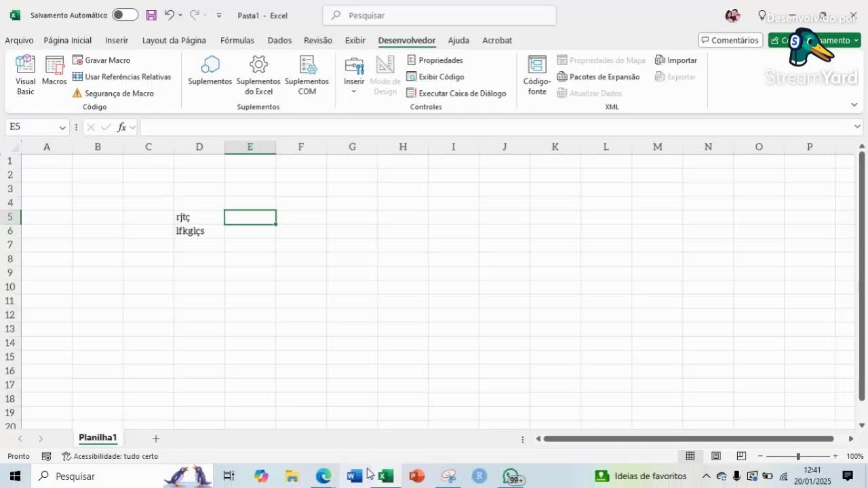Start recording with Gravar Macro
Image resolution: width=868 pixels, height=488 pixels.
pyautogui.click(x=101, y=60)
